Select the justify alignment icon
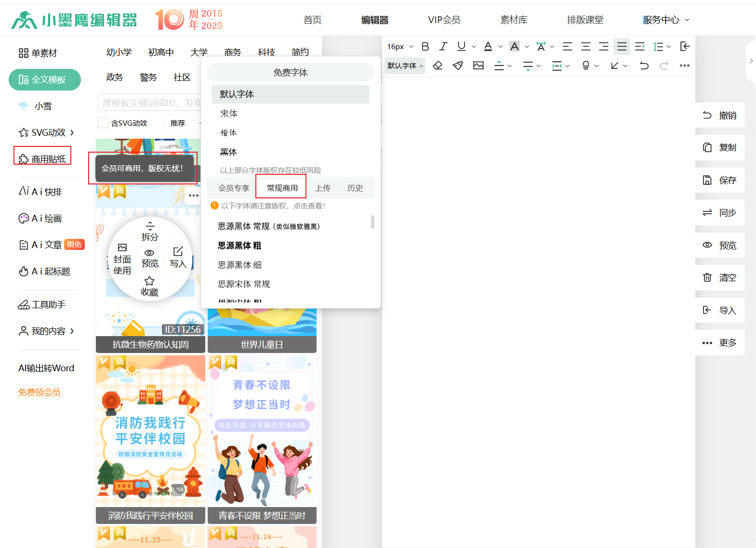The height and width of the screenshot is (548, 756). 622,46
